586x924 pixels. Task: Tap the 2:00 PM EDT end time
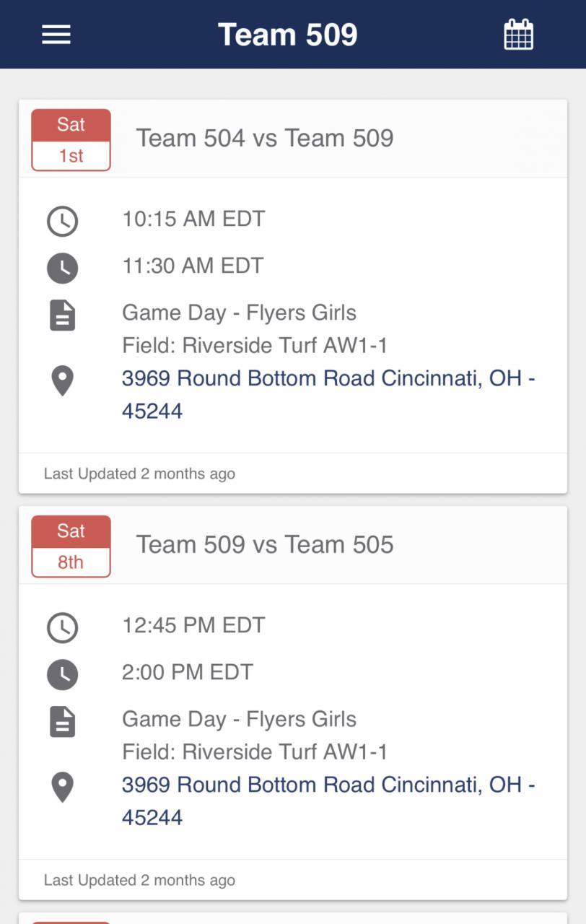(188, 672)
